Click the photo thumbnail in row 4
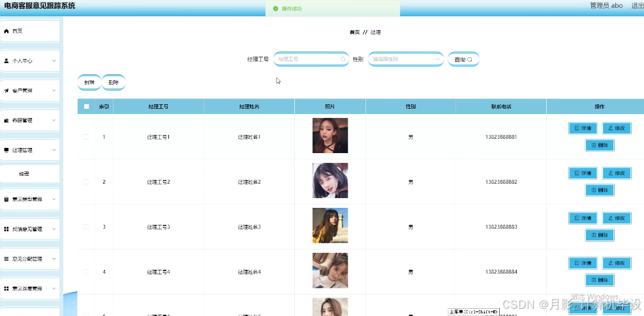644x316 pixels. 330,270
